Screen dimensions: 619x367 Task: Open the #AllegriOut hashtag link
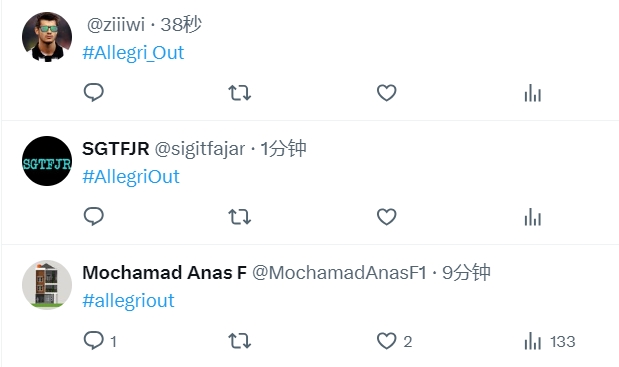point(131,177)
